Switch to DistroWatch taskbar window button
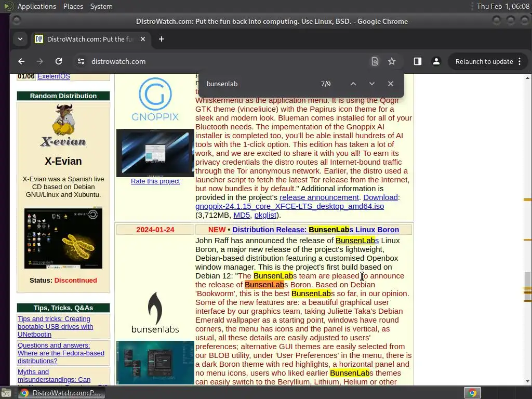Viewport: 532px width, 399px height. point(61,393)
